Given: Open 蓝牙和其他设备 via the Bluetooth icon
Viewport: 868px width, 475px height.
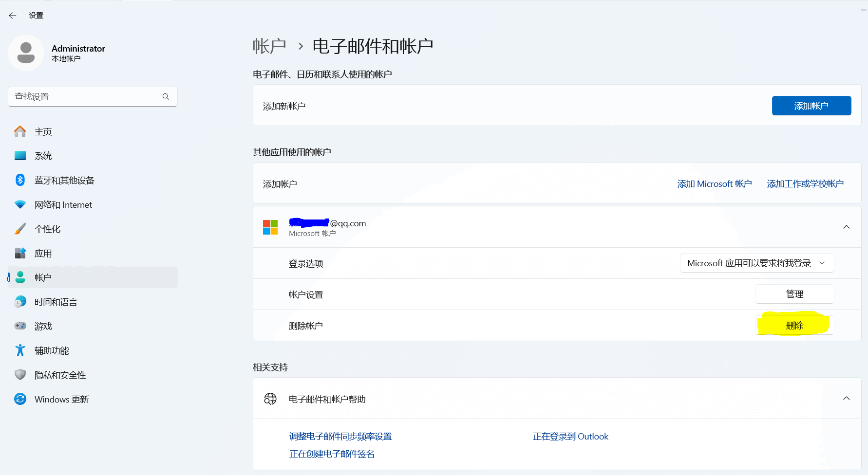Looking at the screenshot, I should 20,180.
